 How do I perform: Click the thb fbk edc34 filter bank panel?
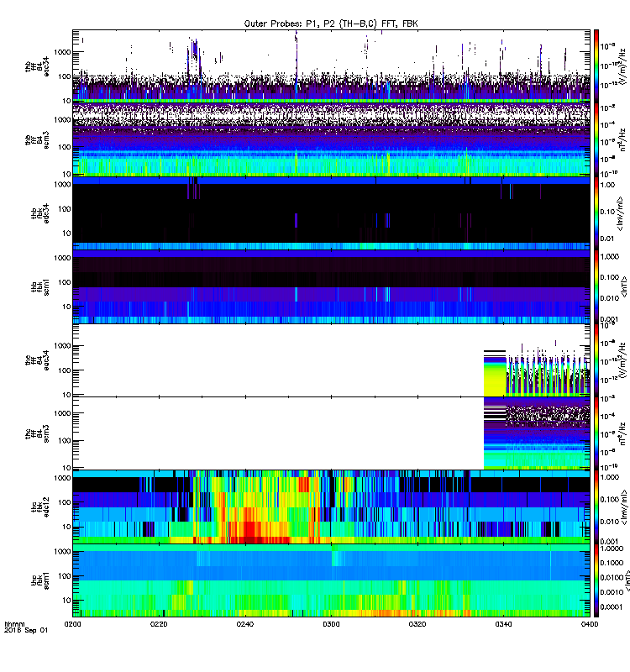331,213
